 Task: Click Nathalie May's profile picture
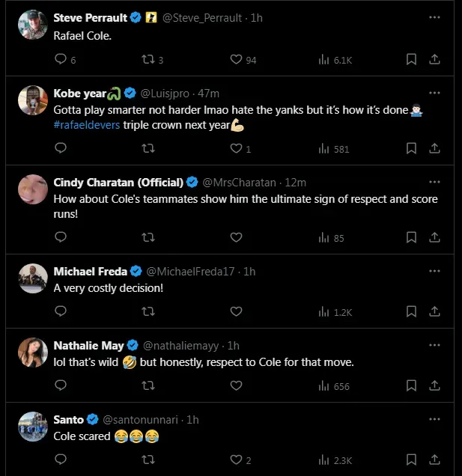click(x=34, y=353)
